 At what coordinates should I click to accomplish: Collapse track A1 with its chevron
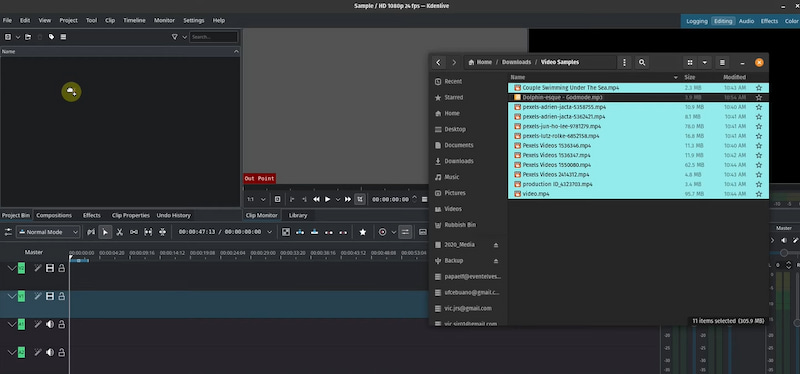[x=12, y=324]
